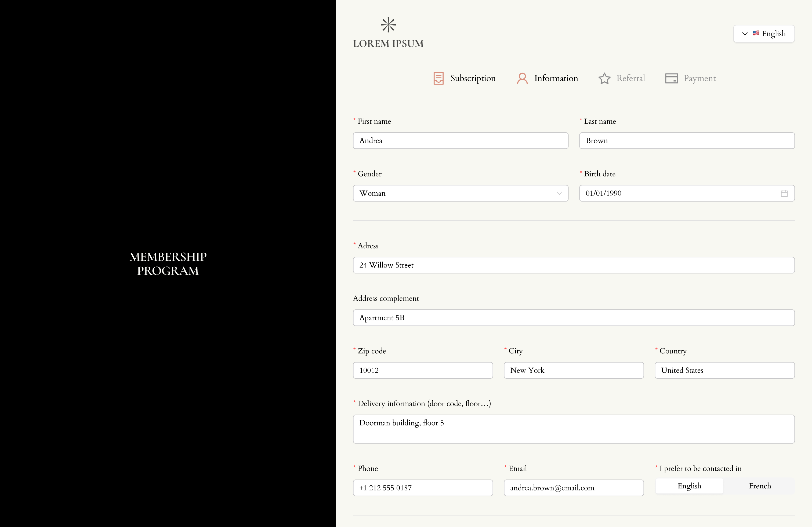Click the First name field
Viewport: 812px width, 527px height.
pyautogui.click(x=460, y=140)
